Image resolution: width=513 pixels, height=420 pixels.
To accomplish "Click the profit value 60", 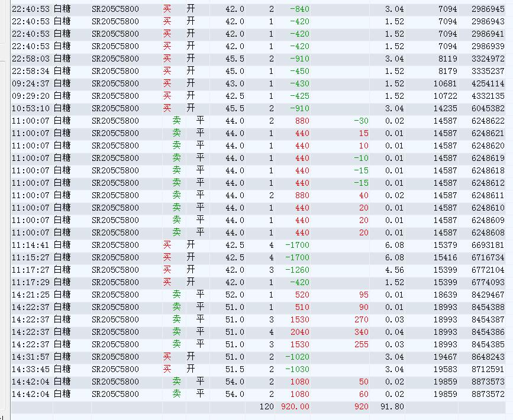I will click(363, 395).
